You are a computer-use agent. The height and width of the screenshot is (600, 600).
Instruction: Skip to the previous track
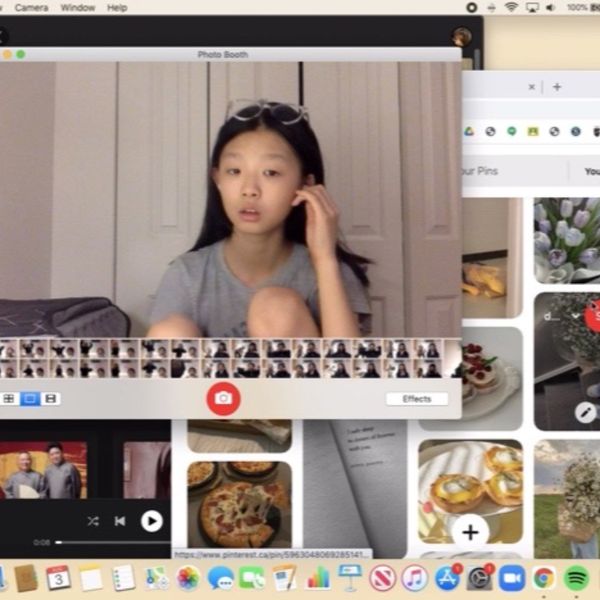click(x=120, y=521)
